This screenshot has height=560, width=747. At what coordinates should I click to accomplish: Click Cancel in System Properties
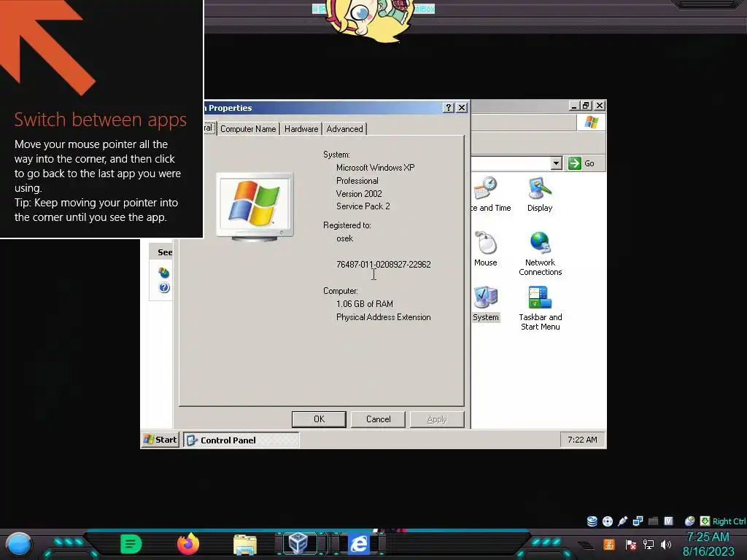click(379, 419)
